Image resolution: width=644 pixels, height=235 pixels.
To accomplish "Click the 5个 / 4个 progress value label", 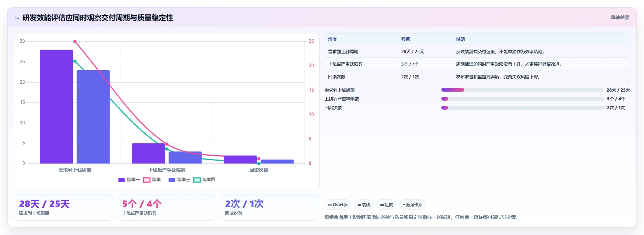I will [x=616, y=99].
